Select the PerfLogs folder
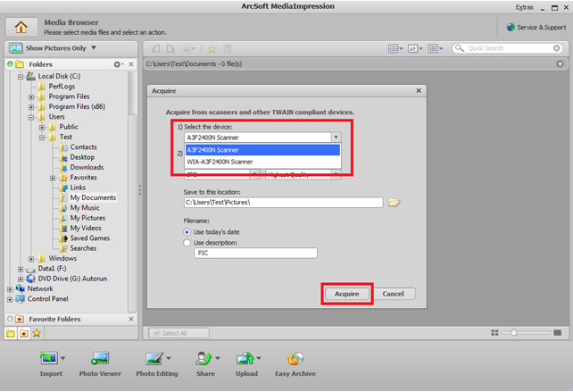This screenshot has height=392, width=573. (x=62, y=87)
